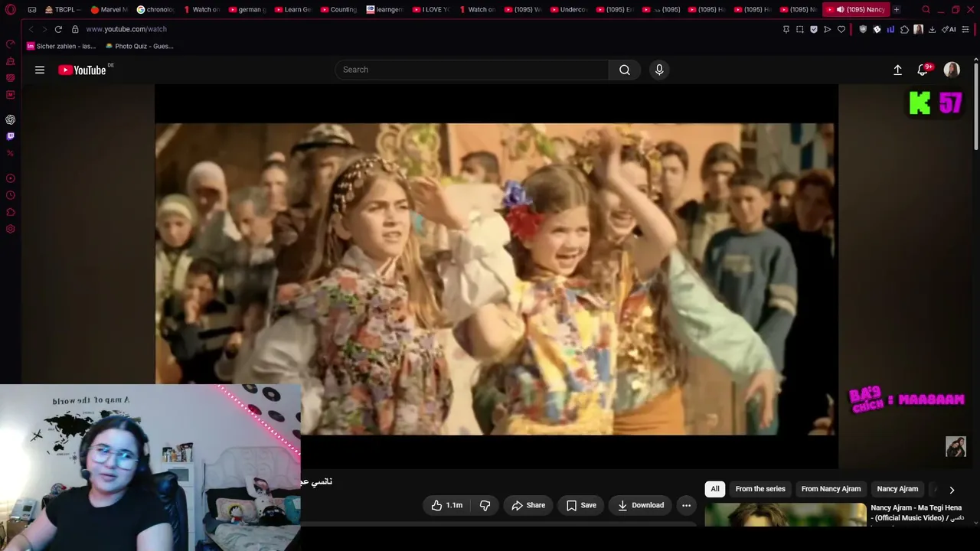Open History from the Opera sidebar
The height and width of the screenshot is (551, 980).
[x=11, y=195]
